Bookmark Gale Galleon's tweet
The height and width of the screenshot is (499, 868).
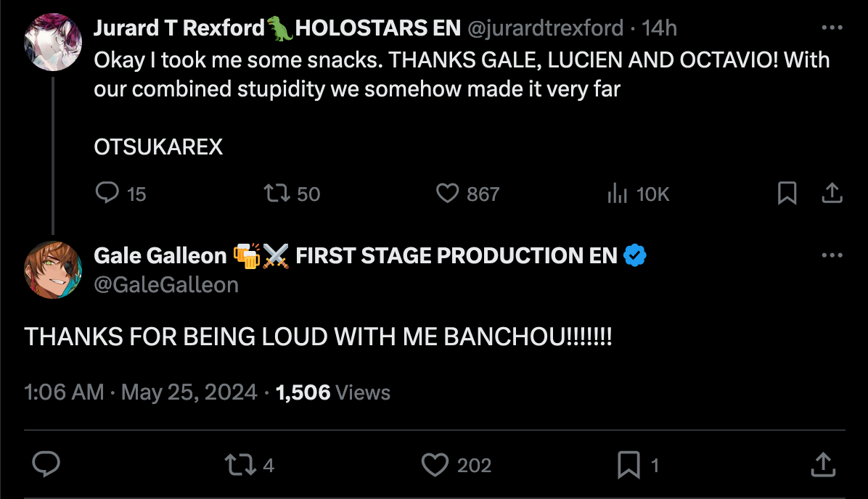coord(629,464)
